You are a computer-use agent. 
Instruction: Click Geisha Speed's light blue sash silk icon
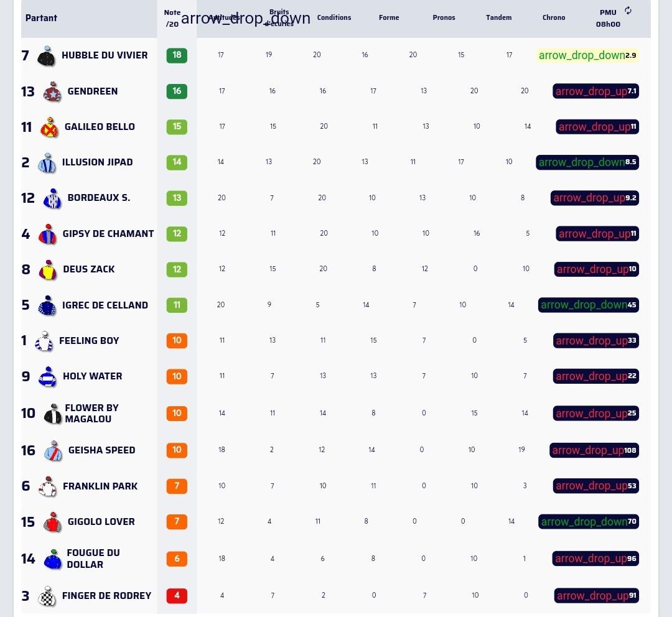click(53, 451)
